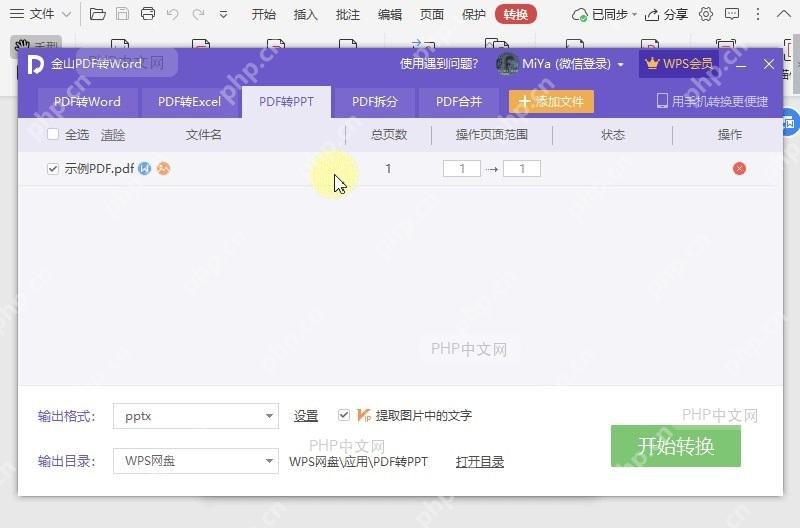Viewport: 800px width, 528px height.
Task: Open the 开始 tab
Action: click(x=263, y=14)
